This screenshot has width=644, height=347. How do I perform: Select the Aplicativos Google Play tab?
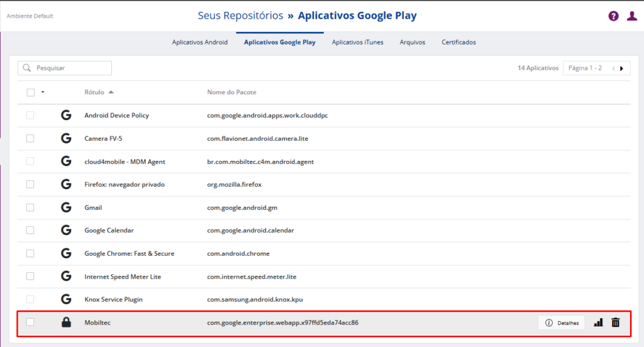click(x=280, y=42)
